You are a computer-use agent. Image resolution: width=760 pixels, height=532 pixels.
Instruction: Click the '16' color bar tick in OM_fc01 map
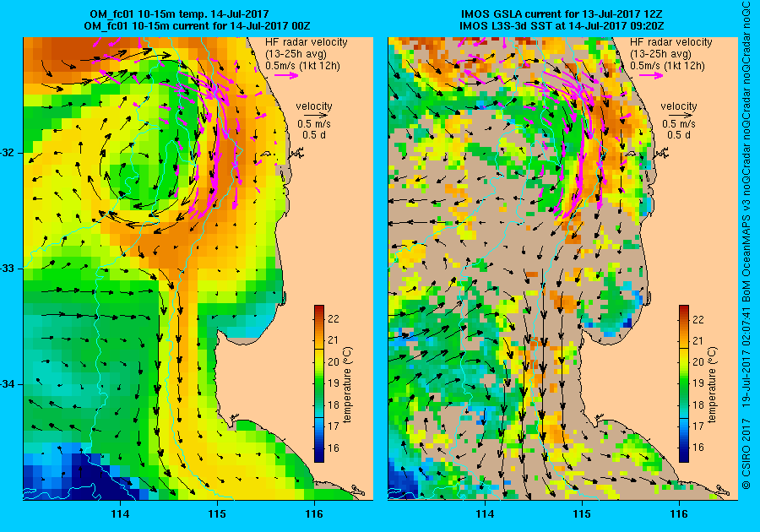coord(334,448)
